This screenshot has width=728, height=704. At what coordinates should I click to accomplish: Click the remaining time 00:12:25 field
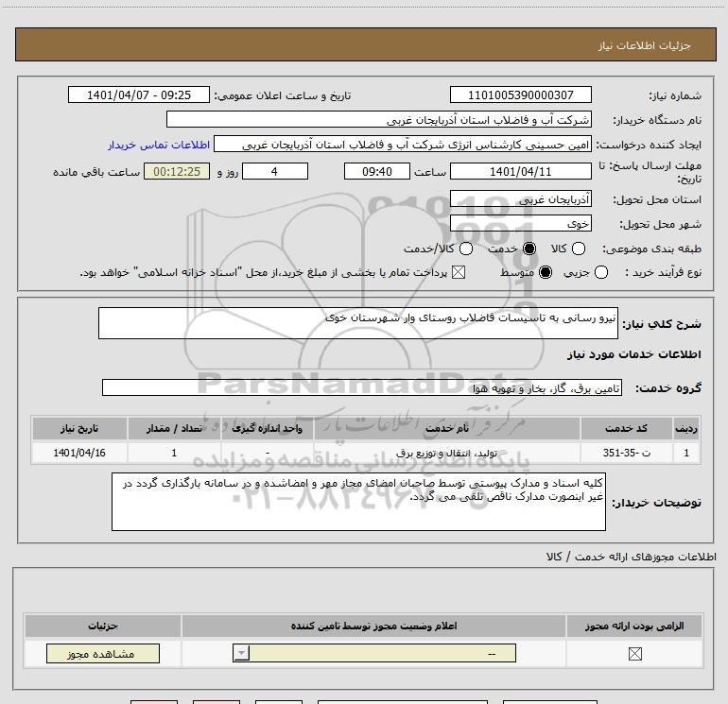click(177, 171)
